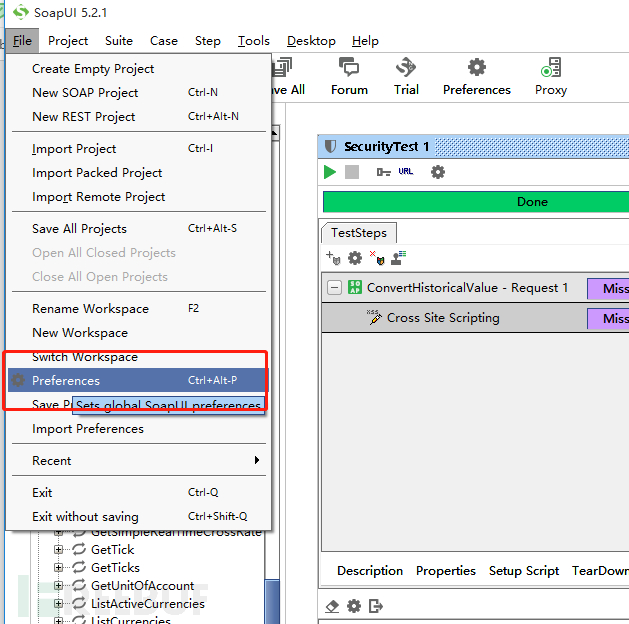The width and height of the screenshot is (629, 624).
Task: Click the Trial toolbar icon
Action: pyautogui.click(x=406, y=77)
